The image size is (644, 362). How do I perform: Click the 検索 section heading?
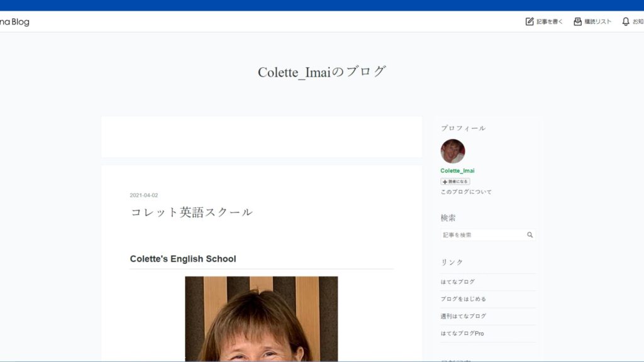click(448, 218)
